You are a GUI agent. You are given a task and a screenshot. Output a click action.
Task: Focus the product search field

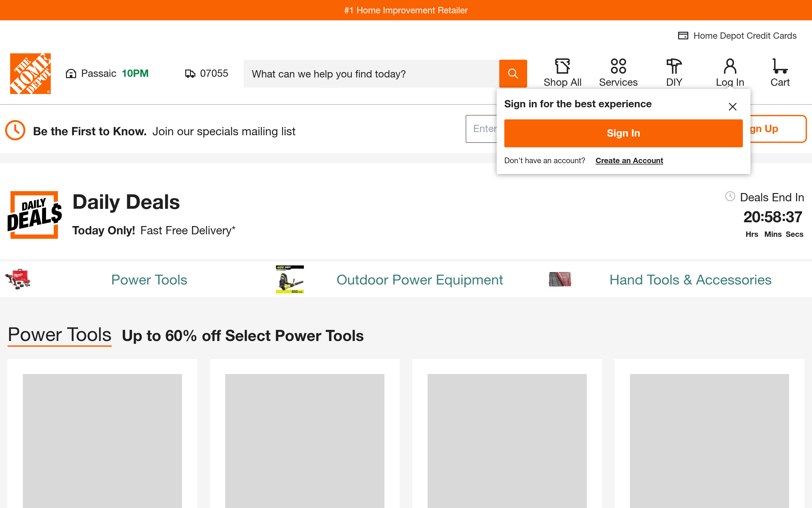(x=371, y=74)
